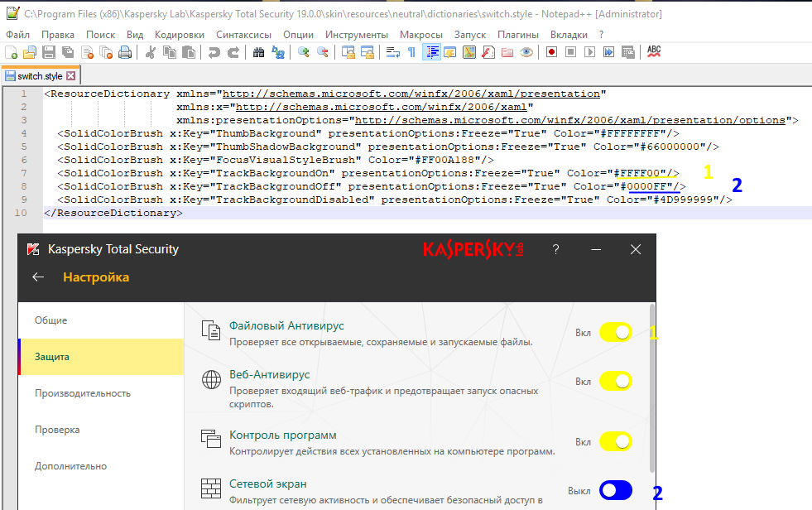This screenshot has height=510, width=812.
Task: Turn off Веб-Антивирус switch
Action: (x=616, y=381)
